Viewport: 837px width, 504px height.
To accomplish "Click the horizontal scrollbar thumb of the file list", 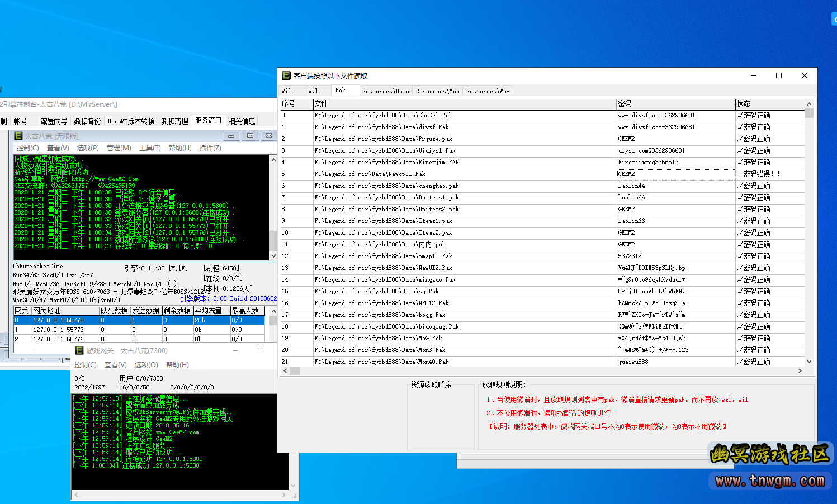I will pyautogui.click(x=295, y=370).
